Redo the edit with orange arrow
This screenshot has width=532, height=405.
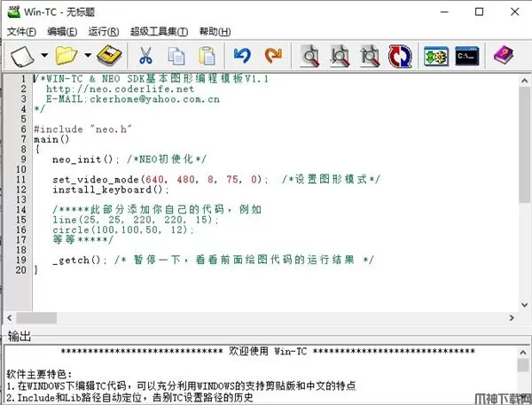273,56
